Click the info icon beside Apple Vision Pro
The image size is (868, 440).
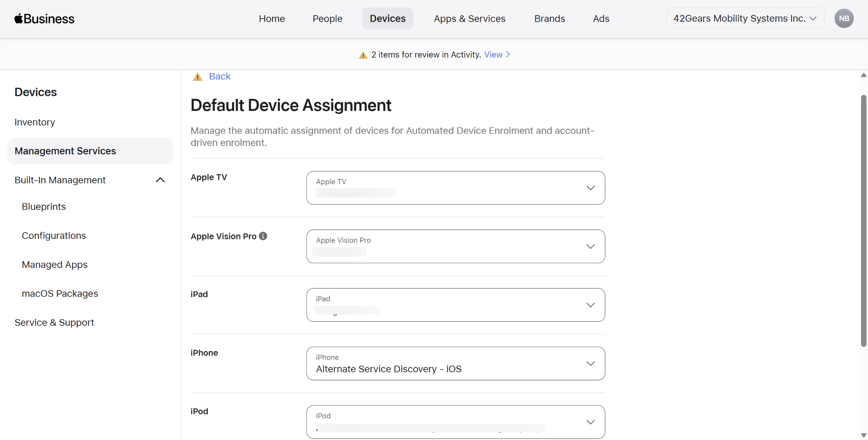(263, 236)
